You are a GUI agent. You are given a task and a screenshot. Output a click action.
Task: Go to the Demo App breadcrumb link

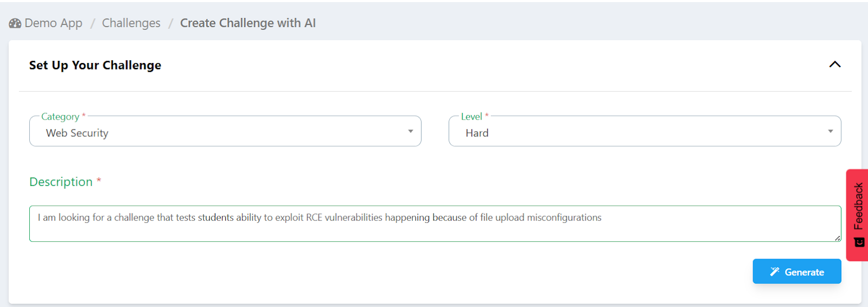click(x=53, y=23)
